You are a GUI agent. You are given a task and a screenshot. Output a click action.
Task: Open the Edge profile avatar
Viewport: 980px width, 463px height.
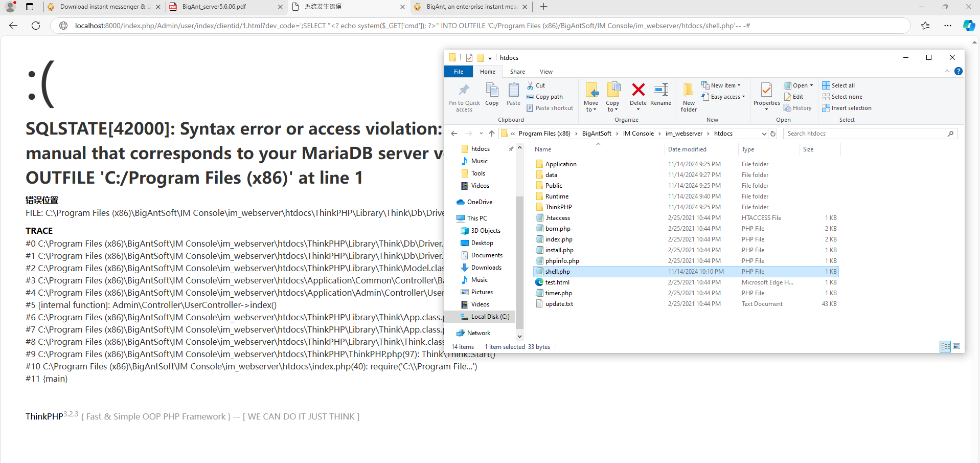pos(10,7)
